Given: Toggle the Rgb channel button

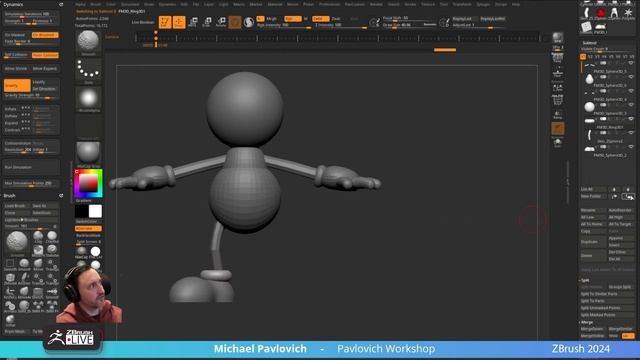Looking at the screenshot, I should point(293,19).
